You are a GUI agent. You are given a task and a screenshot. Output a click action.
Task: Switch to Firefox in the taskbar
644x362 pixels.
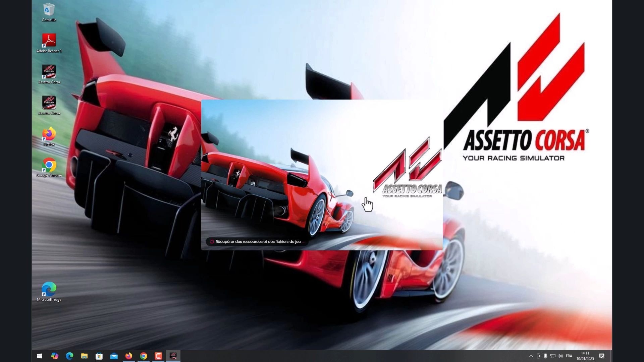(x=129, y=356)
